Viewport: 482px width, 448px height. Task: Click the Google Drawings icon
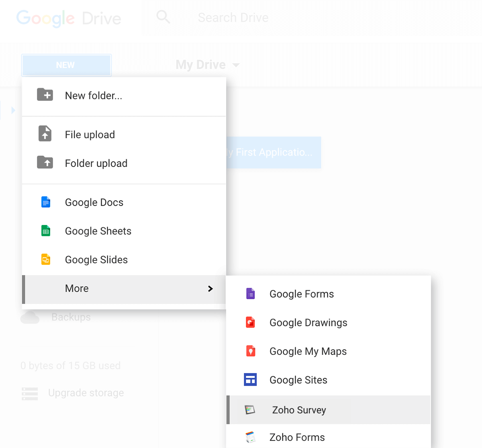coord(250,322)
